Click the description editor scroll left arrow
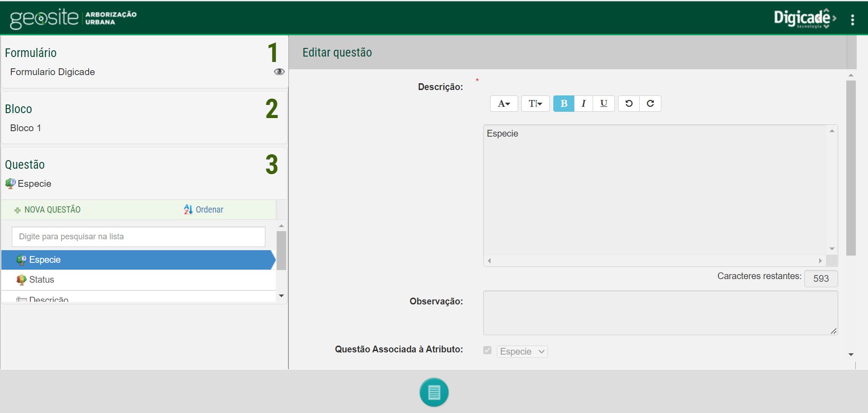This screenshot has width=868, height=413. (489, 261)
